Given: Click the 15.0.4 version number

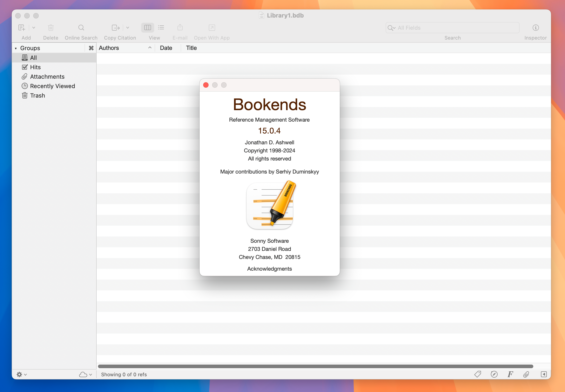Looking at the screenshot, I should [269, 131].
